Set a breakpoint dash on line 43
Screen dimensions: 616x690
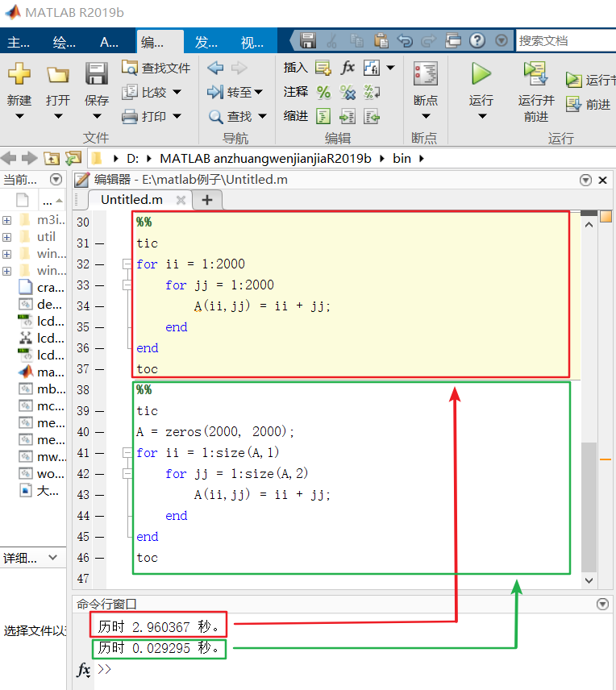(100, 495)
